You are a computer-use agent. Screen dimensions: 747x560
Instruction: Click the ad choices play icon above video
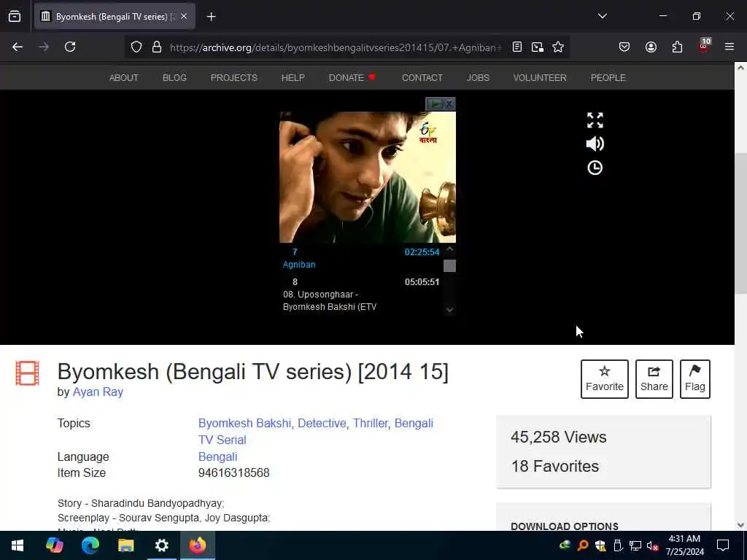coord(435,104)
